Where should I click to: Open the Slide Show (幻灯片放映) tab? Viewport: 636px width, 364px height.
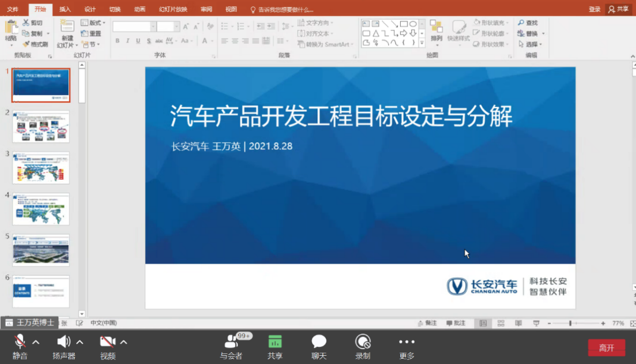(173, 10)
